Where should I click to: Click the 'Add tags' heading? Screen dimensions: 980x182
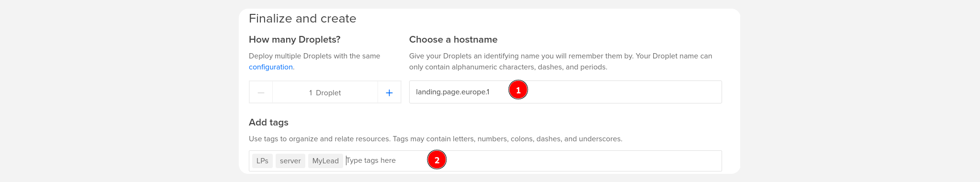pyautogui.click(x=268, y=123)
